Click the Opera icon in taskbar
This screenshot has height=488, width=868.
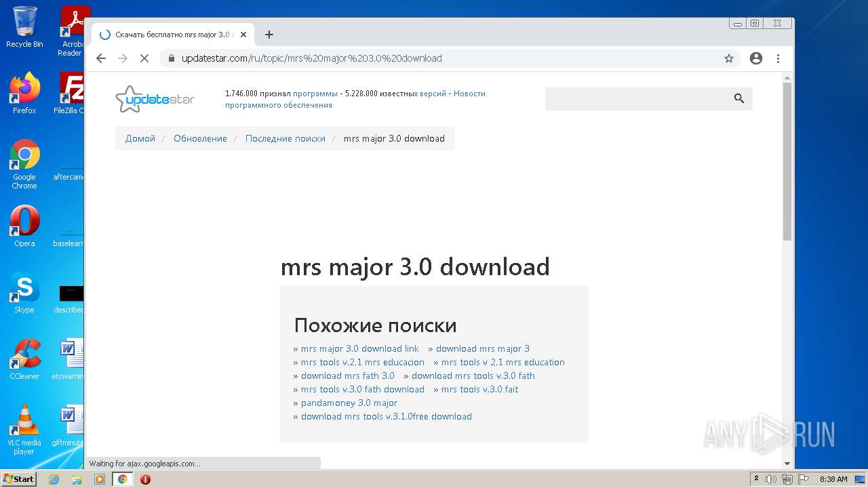pos(145,479)
